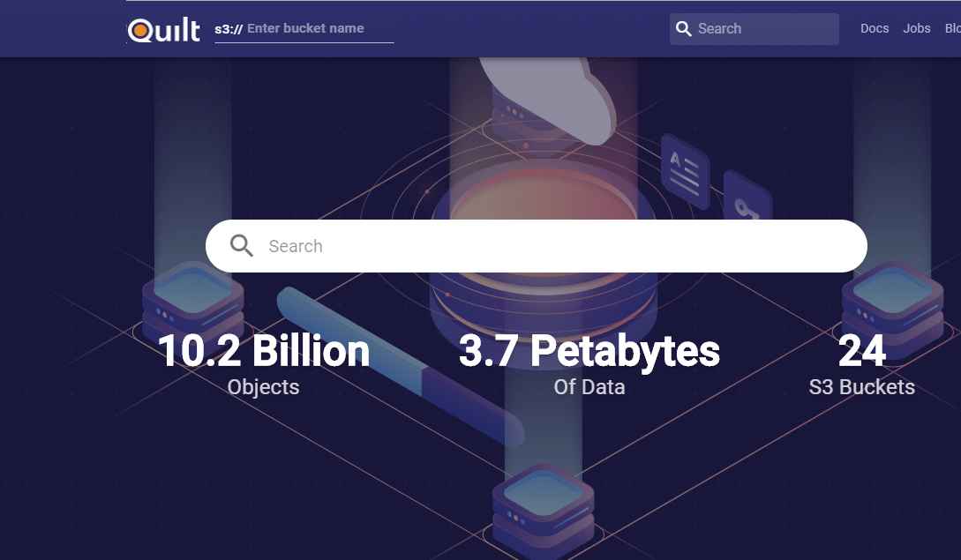Click the magnifier icon in the top navigation search
961x560 pixels.
(x=683, y=29)
